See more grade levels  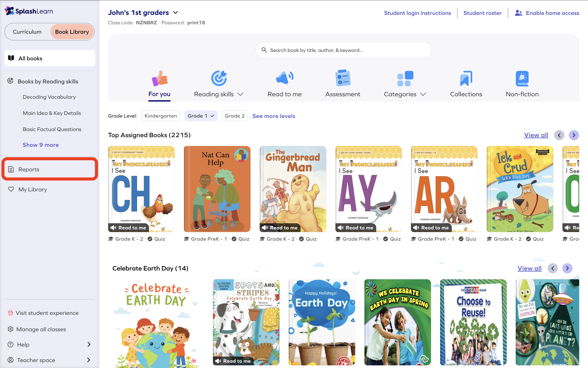click(274, 116)
